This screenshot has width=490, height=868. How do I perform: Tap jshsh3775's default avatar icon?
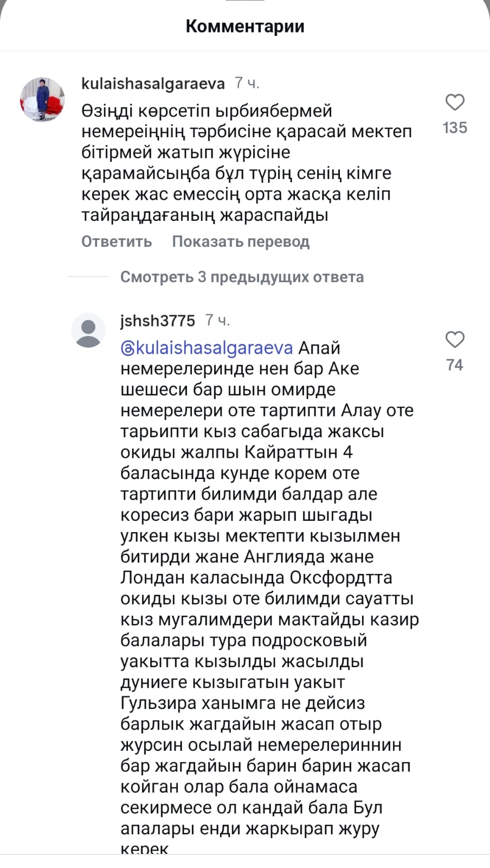tap(88, 330)
